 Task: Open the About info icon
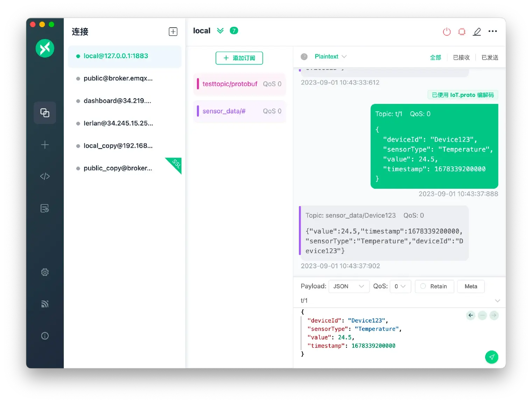coord(45,336)
